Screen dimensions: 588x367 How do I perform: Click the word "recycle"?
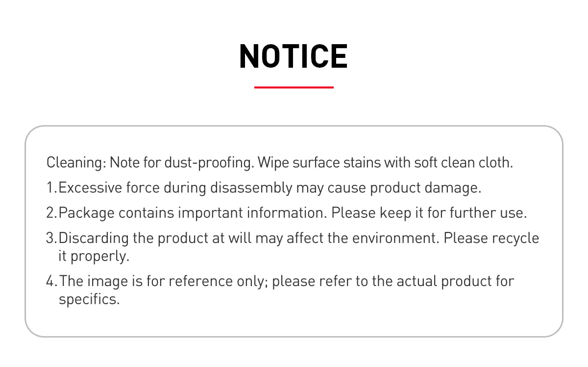(515, 238)
